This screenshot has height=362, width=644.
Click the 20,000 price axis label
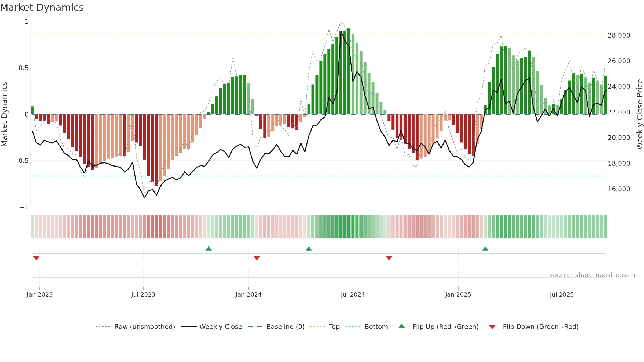[619, 138]
